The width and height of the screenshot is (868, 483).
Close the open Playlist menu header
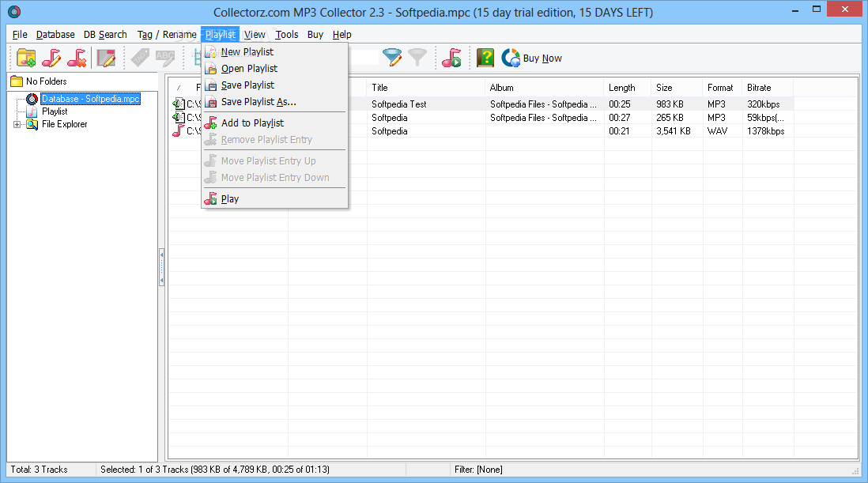tap(221, 34)
